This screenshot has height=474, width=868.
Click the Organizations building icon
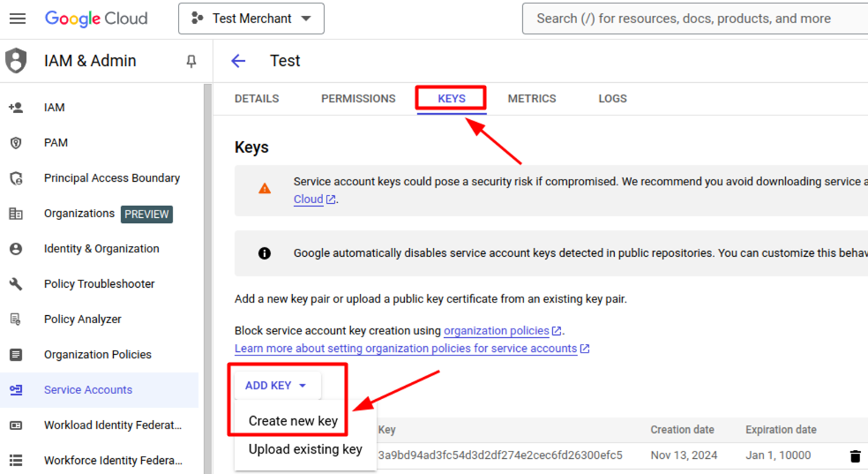pos(16,214)
